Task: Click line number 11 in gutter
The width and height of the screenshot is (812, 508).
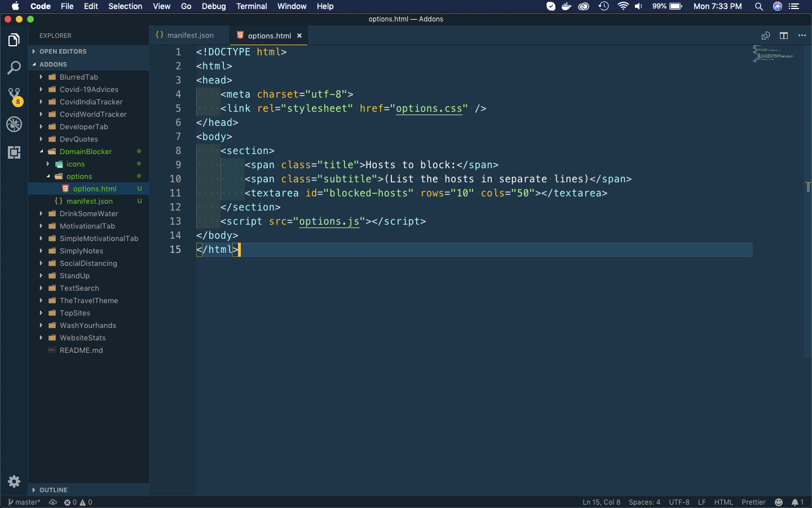Action: (x=175, y=193)
